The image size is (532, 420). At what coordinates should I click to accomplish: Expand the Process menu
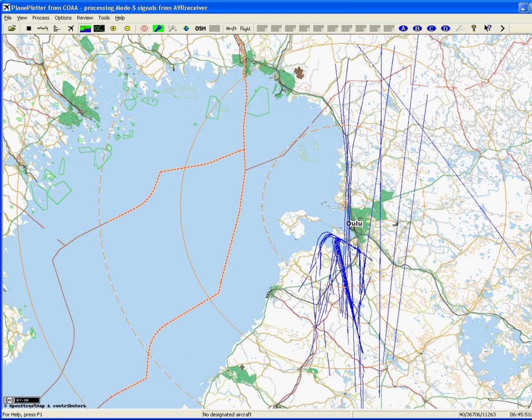click(x=41, y=18)
